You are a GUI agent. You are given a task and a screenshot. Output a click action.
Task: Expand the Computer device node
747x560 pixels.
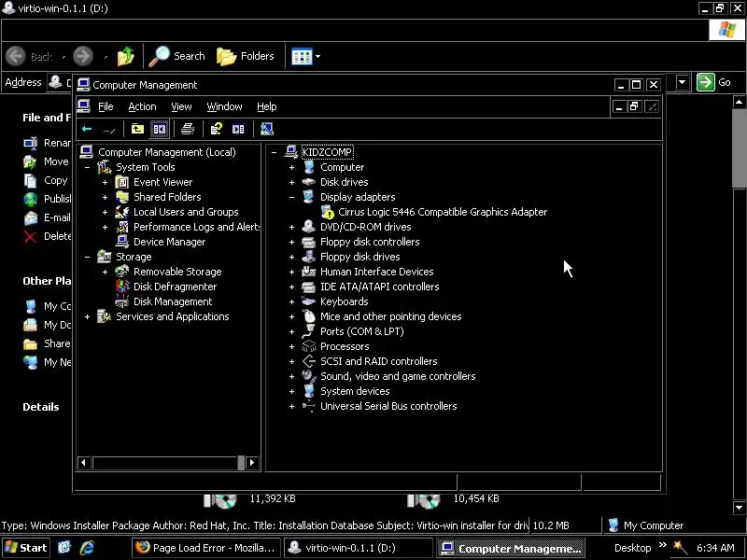tap(292, 167)
